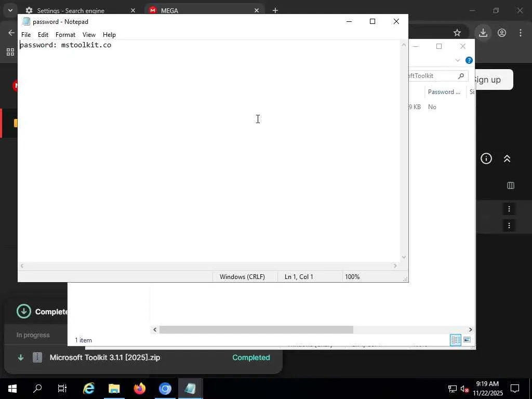Open Chrome three-dot menu
This screenshot has height=399, width=532.
521,33
